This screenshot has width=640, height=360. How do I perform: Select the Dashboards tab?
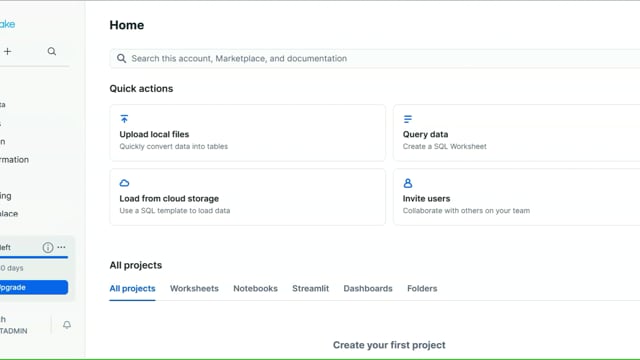368,289
